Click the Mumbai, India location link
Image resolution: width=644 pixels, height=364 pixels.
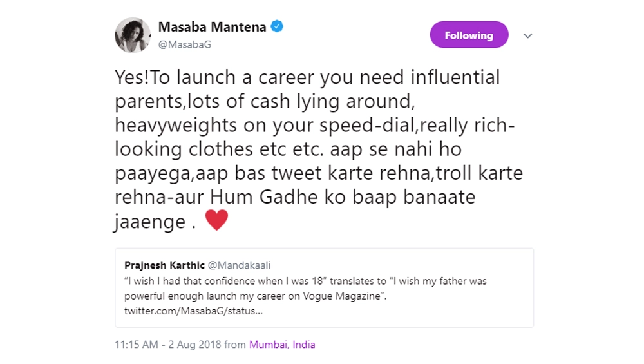[x=282, y=345]
